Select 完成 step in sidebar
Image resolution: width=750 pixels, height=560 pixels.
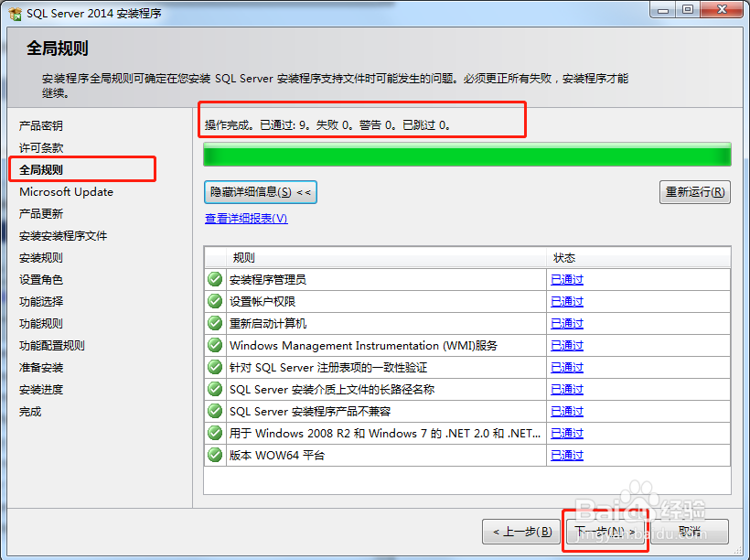(29, 412)
